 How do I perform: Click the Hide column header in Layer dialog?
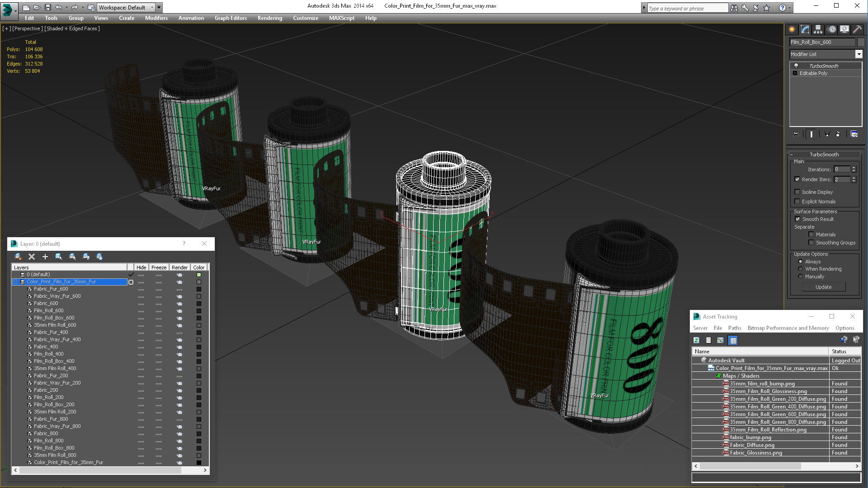[x=141, y=267]
